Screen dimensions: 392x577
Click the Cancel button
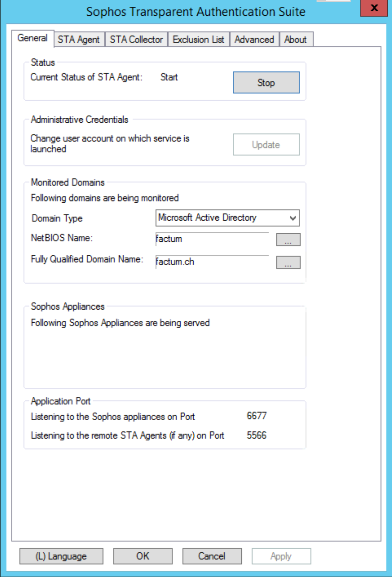point(212,556)
